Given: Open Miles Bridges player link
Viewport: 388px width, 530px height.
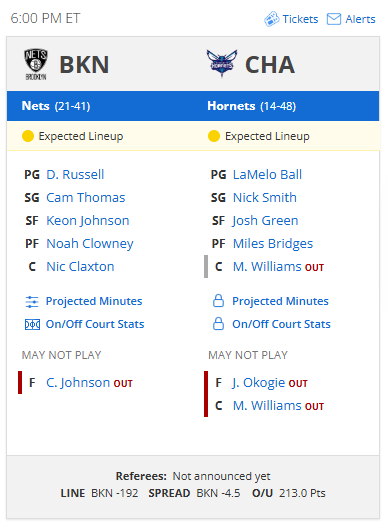Looking at the screenshot, I should [x=273, y=244].
